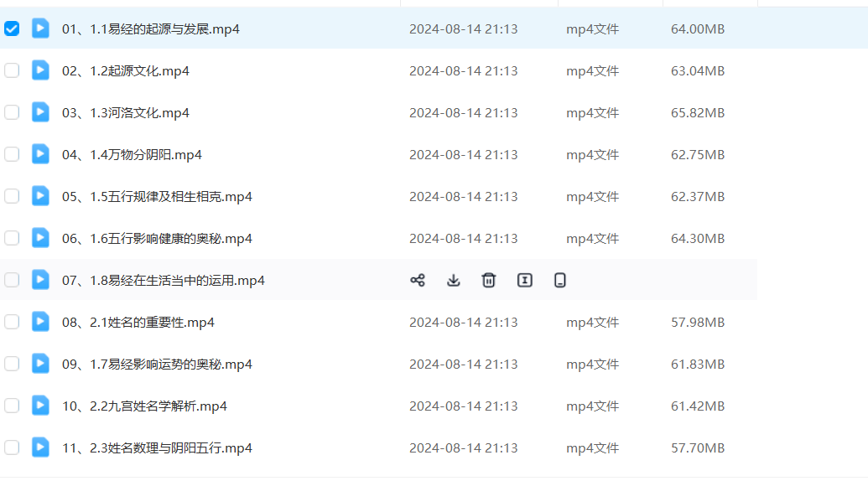Open the video 06、1.6五行影响健康的奥秘.mp4
868x481 pixels.
[x=157, y=239]
